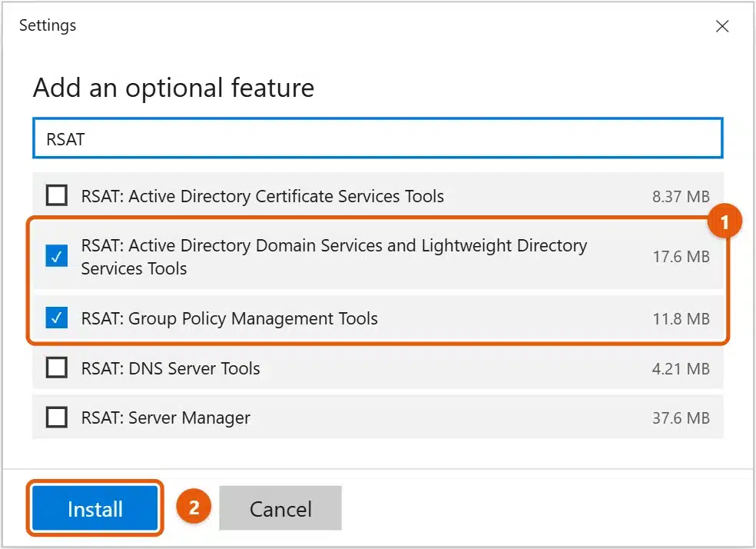
Task: Check RSAT: Active Directory Certificate Services Tools checkbox
Action: pyautogui.click(x=56, y=195)
